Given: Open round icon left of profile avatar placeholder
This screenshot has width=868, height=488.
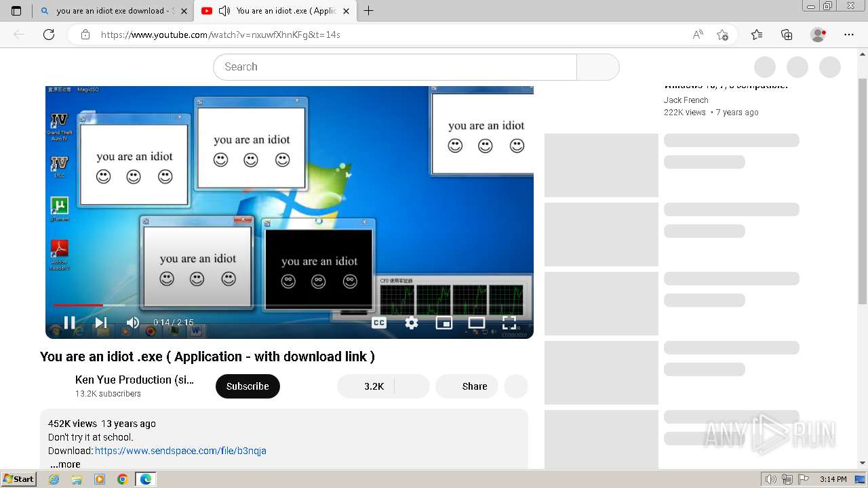Looking at the screenshot, I should coord(797,67).
